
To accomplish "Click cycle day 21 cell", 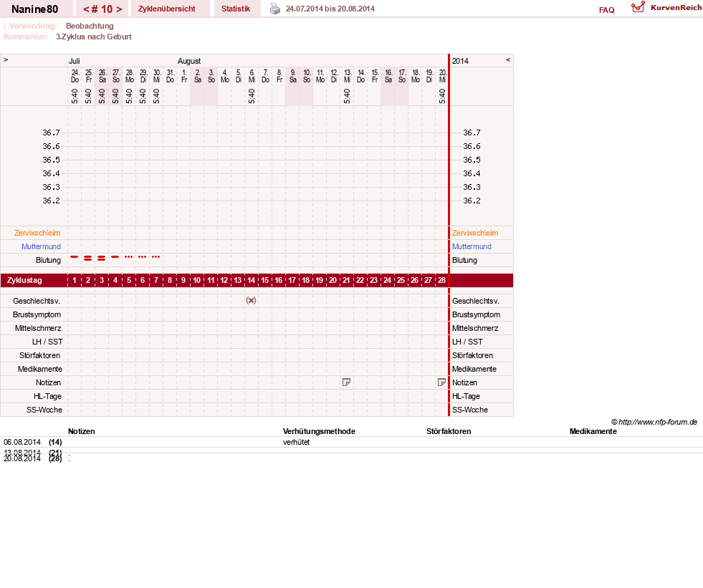I will tap(346, 280).
